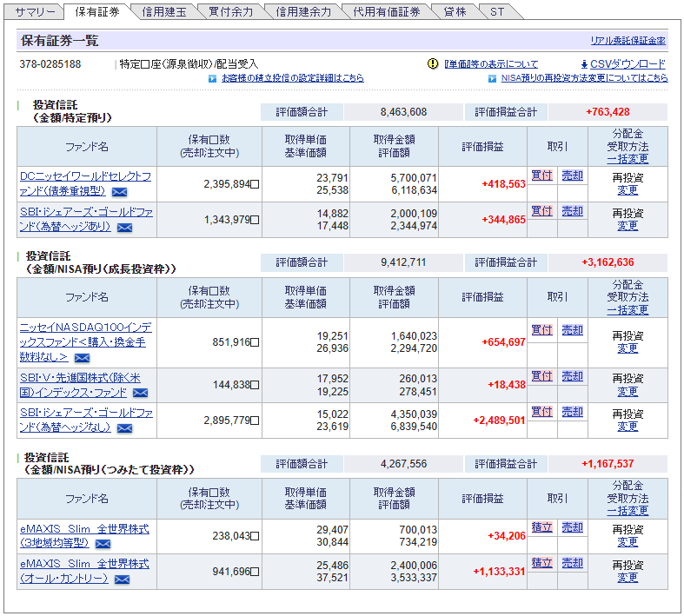The height and width of the screenshot is (616, 684).
Task: Open ニッセイNASDAQ100インデックスファンド link
Action: point(85,341)
